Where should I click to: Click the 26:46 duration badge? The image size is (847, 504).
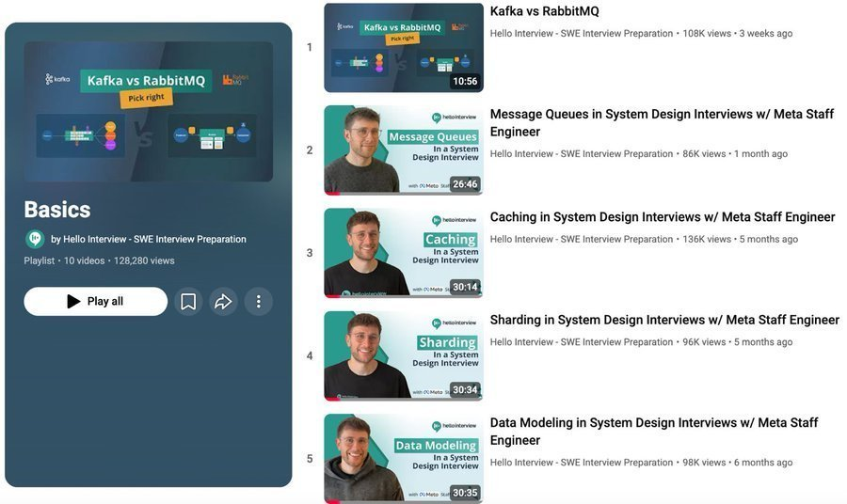pos(465,184)
